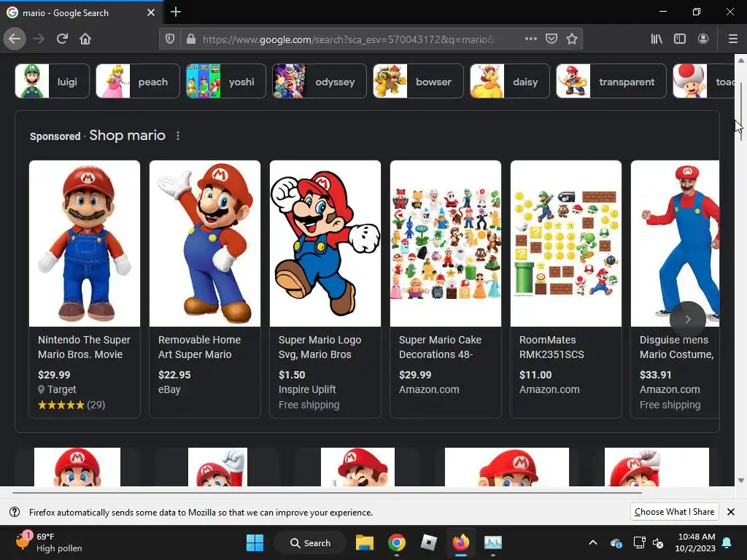The image size is (747, 560).
Task: Reload the current page
Action: pos(63,39)
